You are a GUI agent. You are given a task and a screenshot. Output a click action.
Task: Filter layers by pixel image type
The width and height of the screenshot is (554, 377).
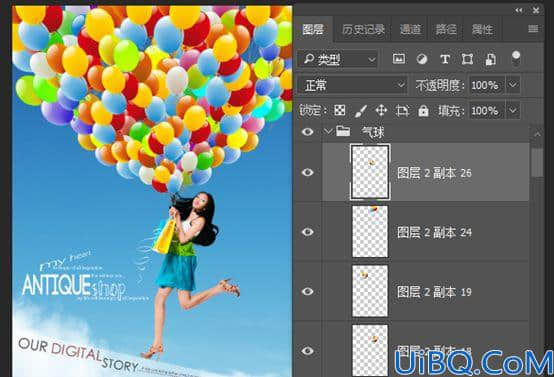pyautogui.click(x=399, y=59)
